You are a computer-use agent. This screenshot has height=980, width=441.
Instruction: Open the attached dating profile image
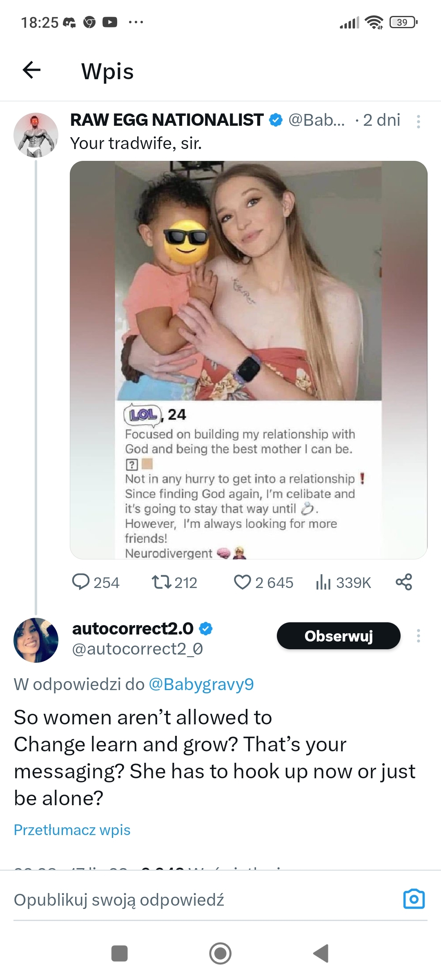[248, 359]
